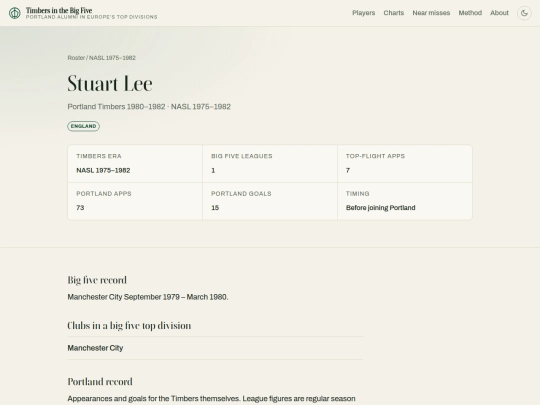Click the Timbers Era value NASL 1975–1982
540x405 pixels.
(103, 170)
